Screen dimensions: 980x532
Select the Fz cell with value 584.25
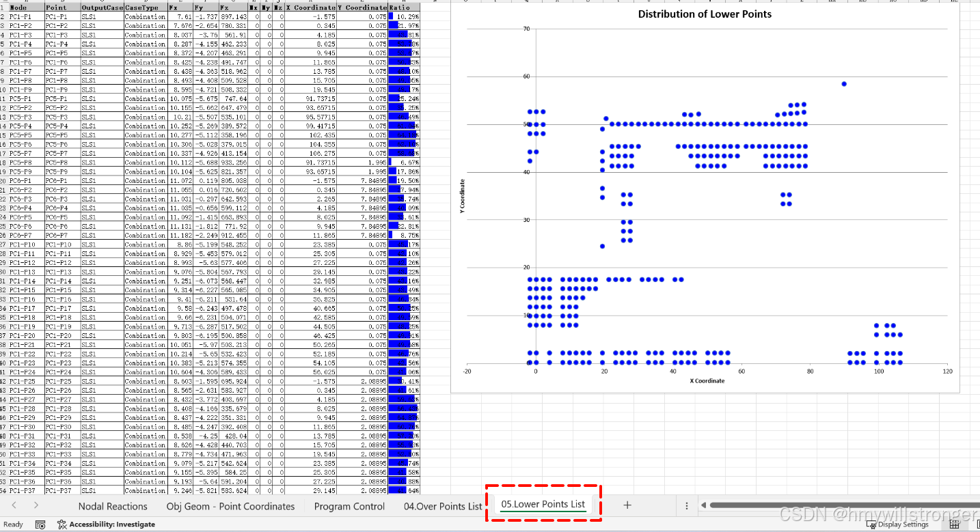234,472
